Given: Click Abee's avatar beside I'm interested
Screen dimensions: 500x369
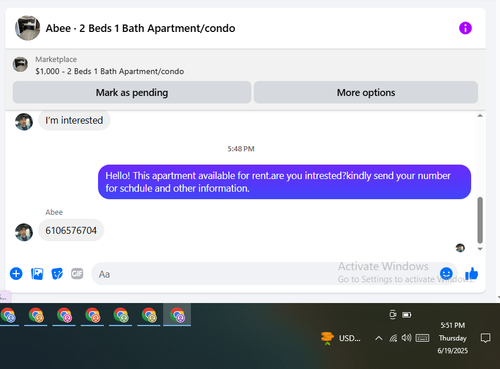Looking at the screenshot, I should [x=24, y=122].
